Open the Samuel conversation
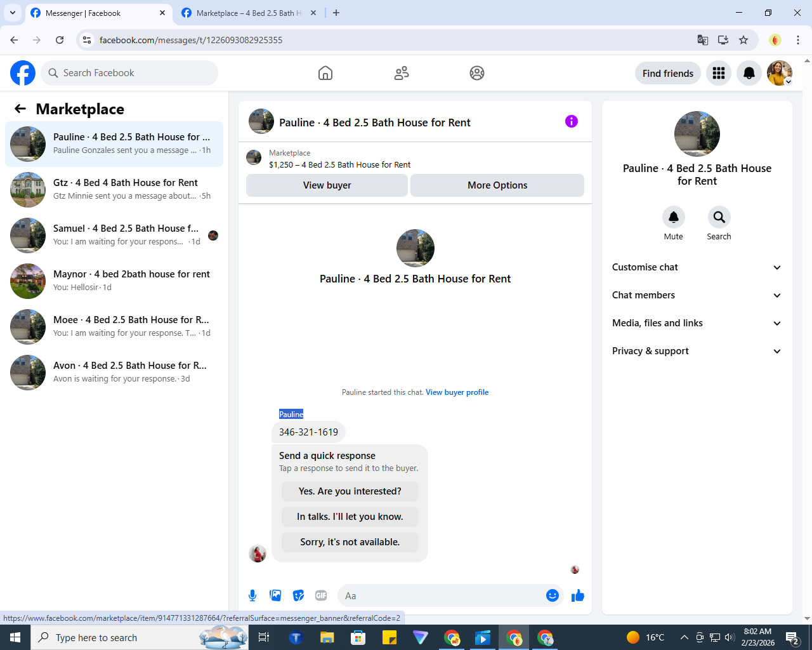Screen dimensions: 812x650 click(x=114, y=235)
